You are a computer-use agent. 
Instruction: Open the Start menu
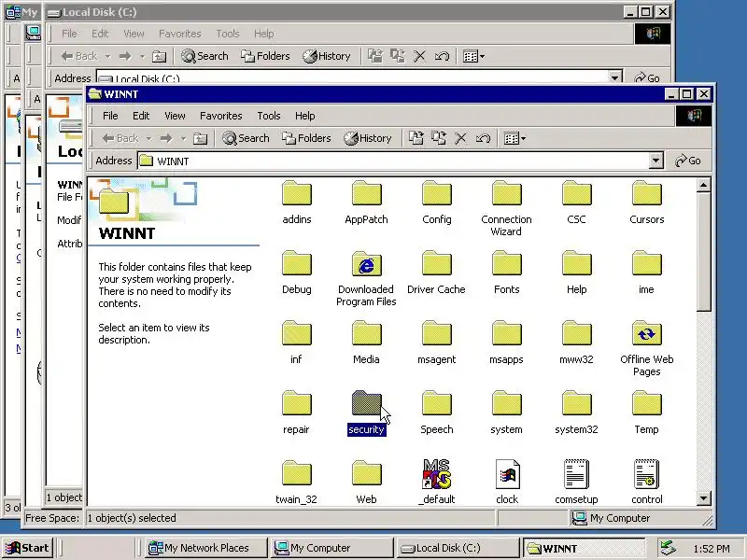tap(27, 548)
